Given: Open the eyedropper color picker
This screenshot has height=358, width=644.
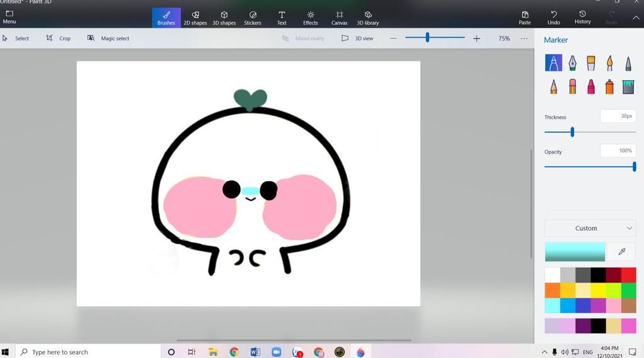Looking at the screenshot, I should [x=621, y=252].
